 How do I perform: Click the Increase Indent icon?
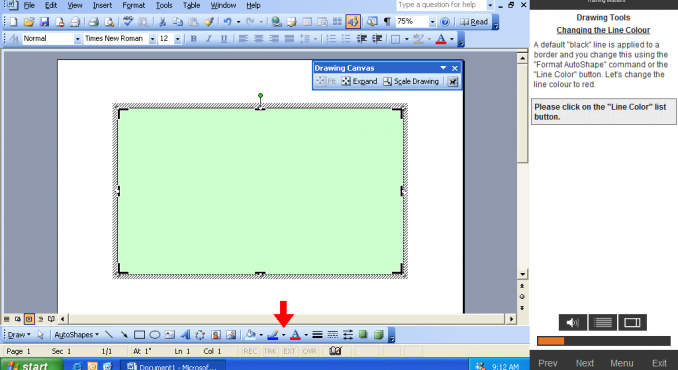pos(377,39)
